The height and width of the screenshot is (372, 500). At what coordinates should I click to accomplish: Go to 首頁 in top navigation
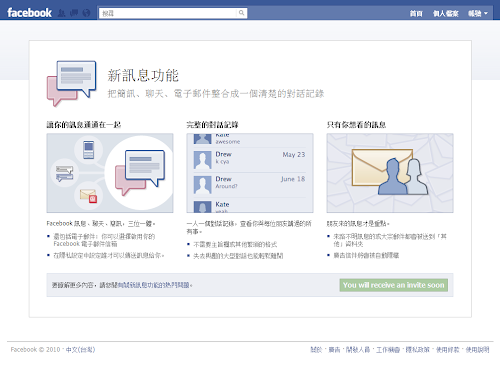(x=416, y=13)
